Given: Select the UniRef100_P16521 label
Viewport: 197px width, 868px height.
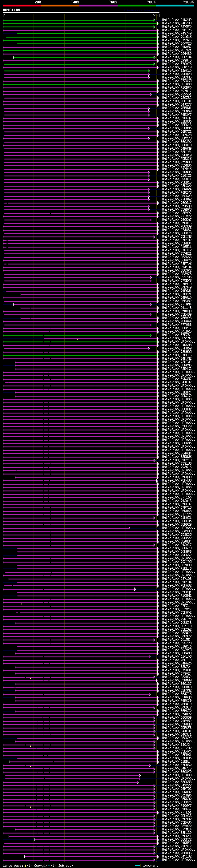Looking at the screenshot, I should (x=177, y=247).
